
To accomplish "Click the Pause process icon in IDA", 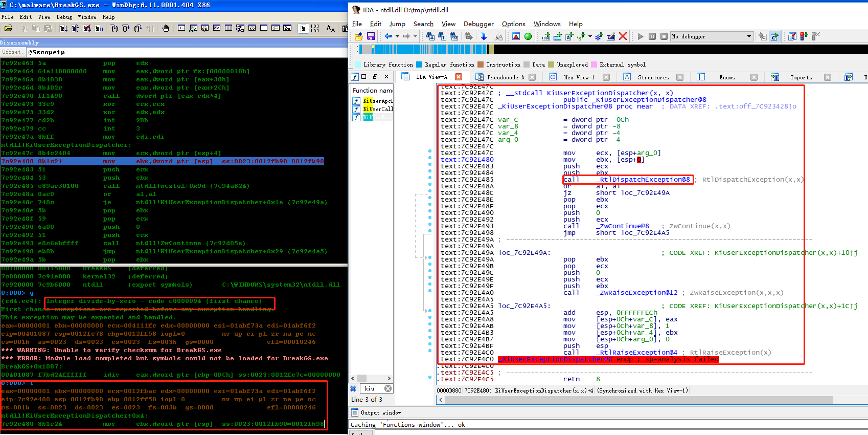I will [652, 36].
